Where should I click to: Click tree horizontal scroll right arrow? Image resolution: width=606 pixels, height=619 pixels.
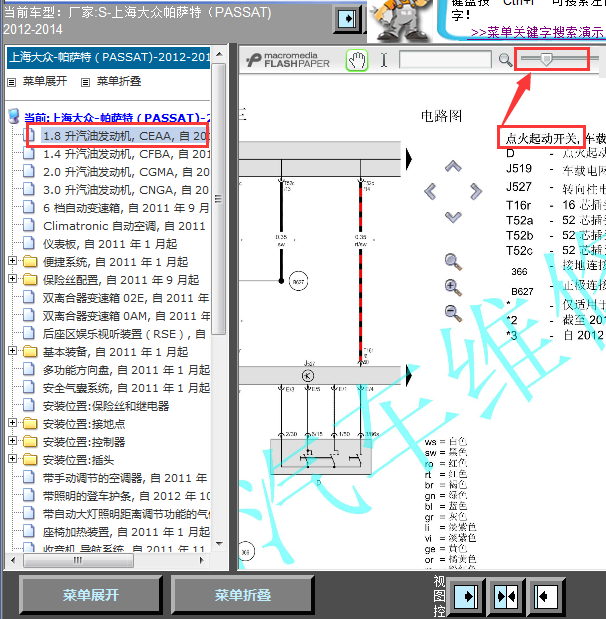tap(202, 560)
